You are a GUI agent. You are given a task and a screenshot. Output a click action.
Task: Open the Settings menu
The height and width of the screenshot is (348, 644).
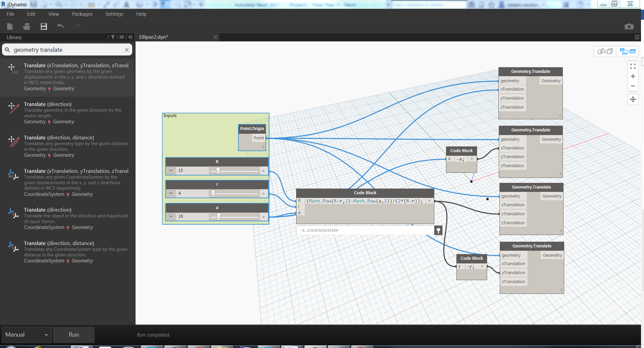pyautogui.click(x=114, y=14)
